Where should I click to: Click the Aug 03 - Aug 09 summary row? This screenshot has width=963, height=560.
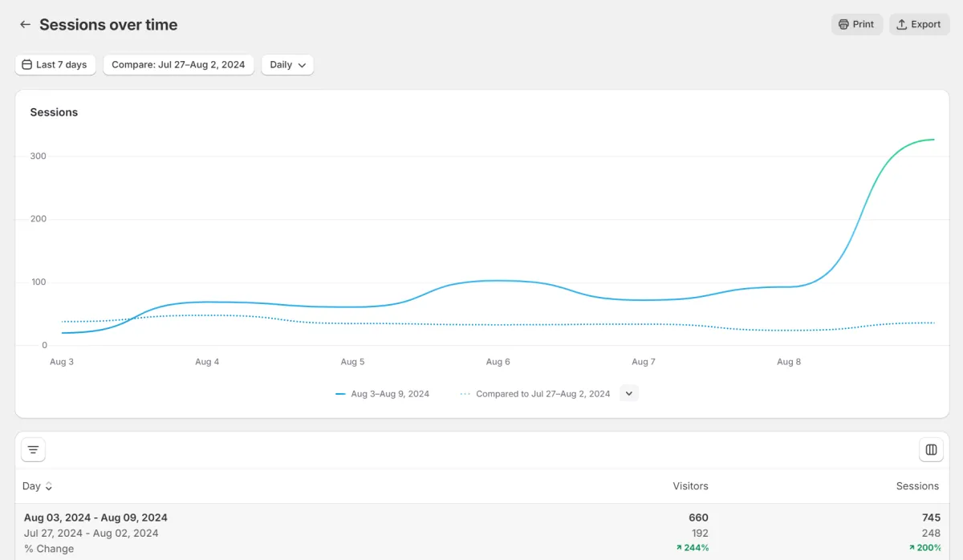pos(95,517)
